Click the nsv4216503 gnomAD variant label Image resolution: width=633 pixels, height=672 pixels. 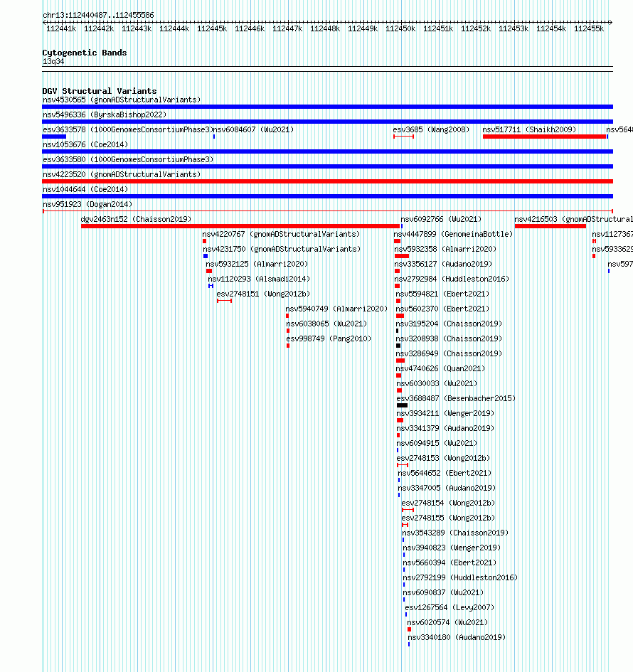[574, 219]
